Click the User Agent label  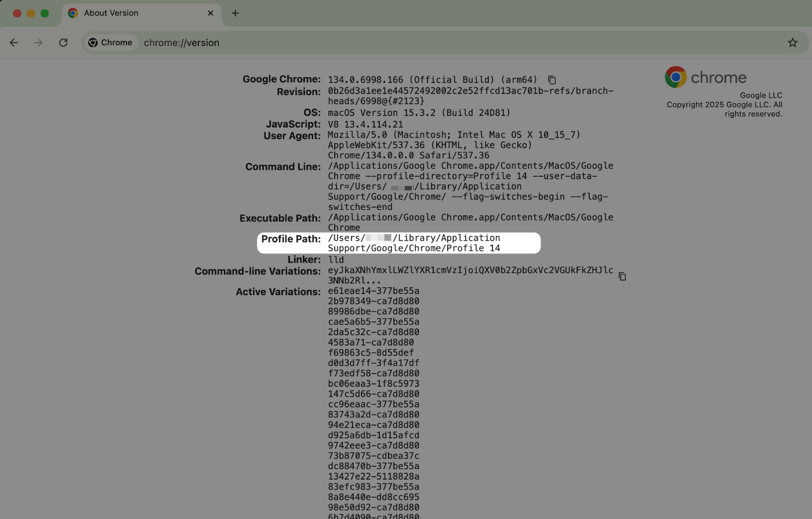(x=292, y=136)
